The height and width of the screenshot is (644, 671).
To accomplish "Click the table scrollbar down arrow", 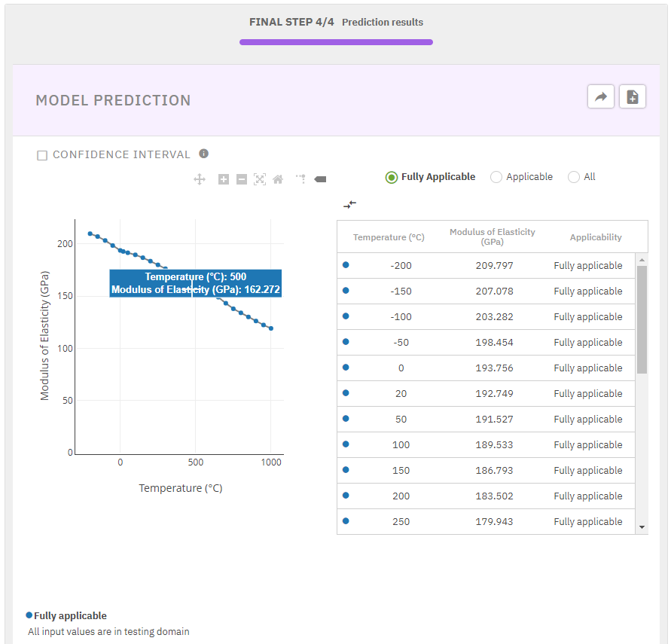I will [642, 527].
